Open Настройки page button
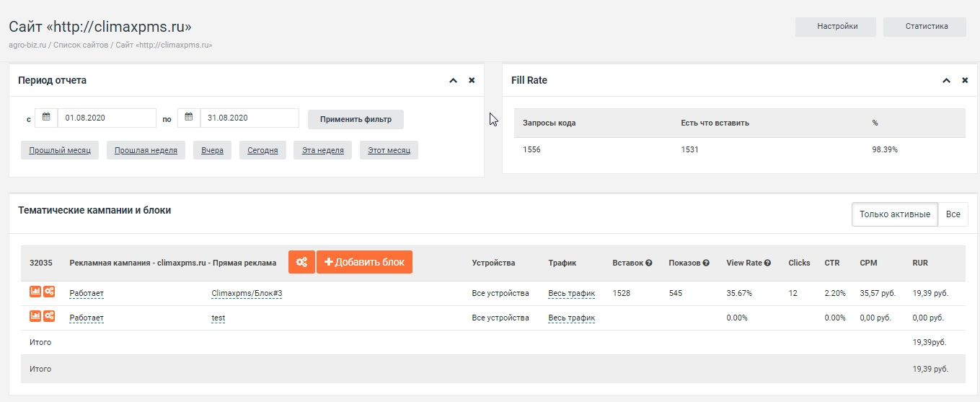Image resolution: width=980 pixels, height=402 pixels. pos(836,27)
